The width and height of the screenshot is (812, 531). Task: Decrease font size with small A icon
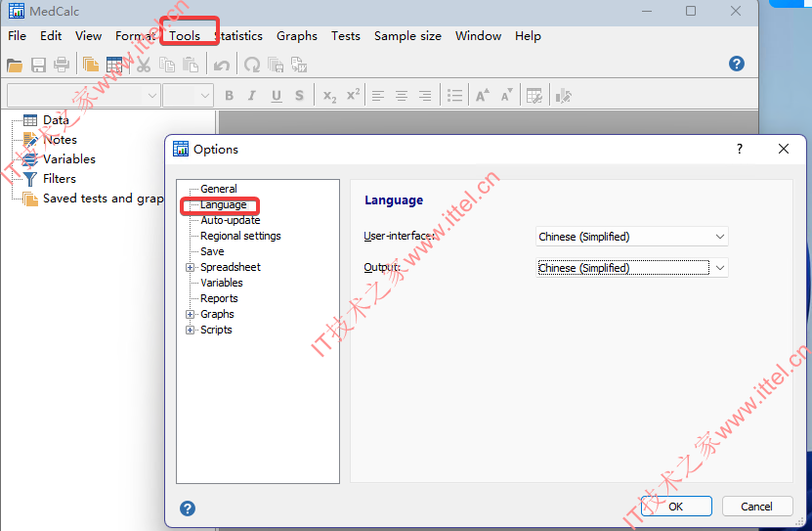point(506,96)
